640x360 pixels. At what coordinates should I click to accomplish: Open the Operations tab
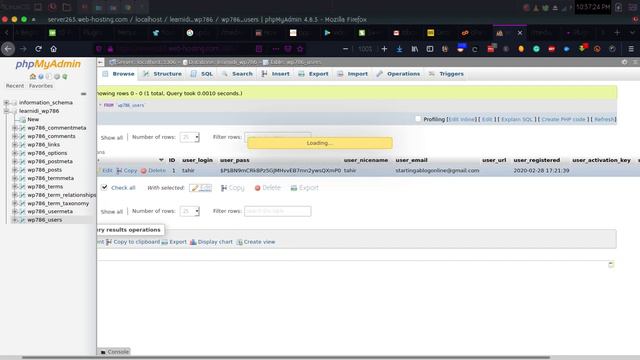click(398, 74)
